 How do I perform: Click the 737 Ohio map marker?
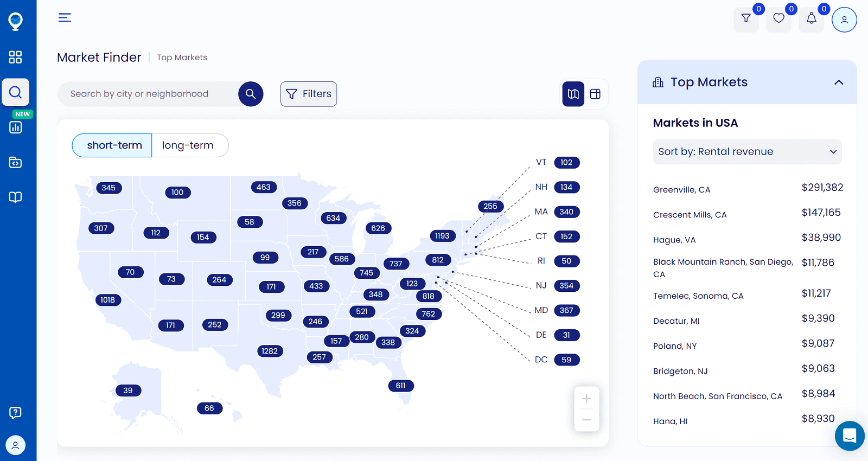coord(396,264)
